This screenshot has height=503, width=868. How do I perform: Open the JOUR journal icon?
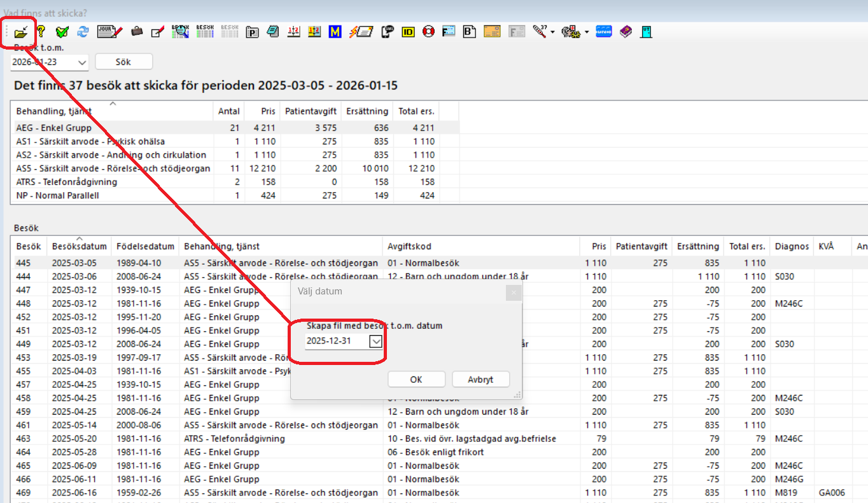tap(109, 31)
